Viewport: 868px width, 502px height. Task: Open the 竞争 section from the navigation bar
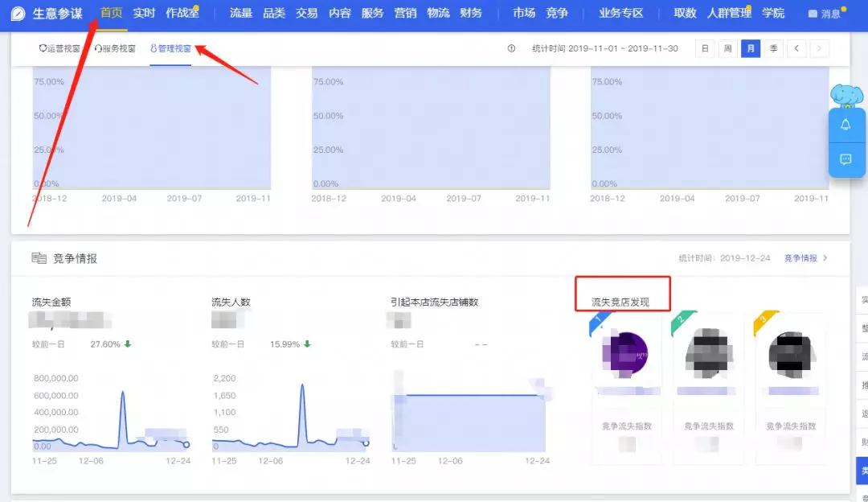point(558,12)
